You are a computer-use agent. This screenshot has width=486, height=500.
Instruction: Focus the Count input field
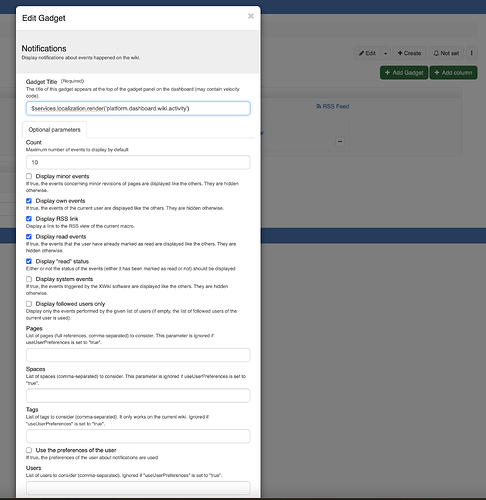138,162
